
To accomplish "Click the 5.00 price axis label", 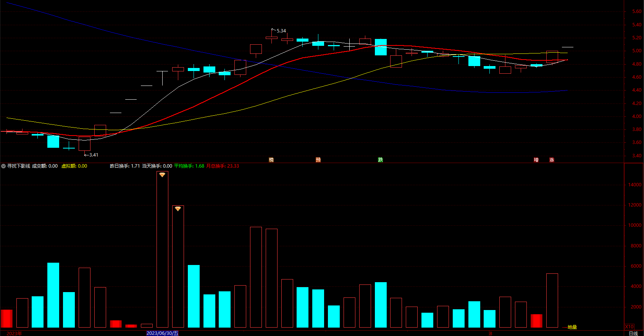I will click(637, 51).
